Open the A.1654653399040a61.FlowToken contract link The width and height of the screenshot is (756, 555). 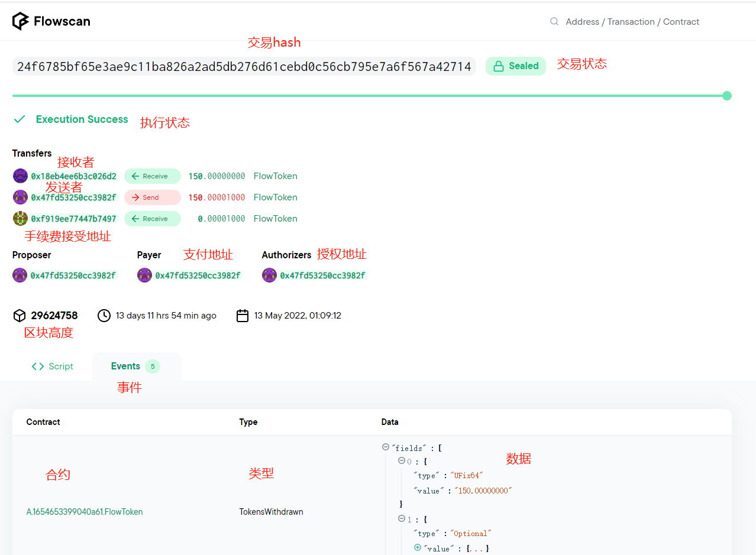[85, 512]
